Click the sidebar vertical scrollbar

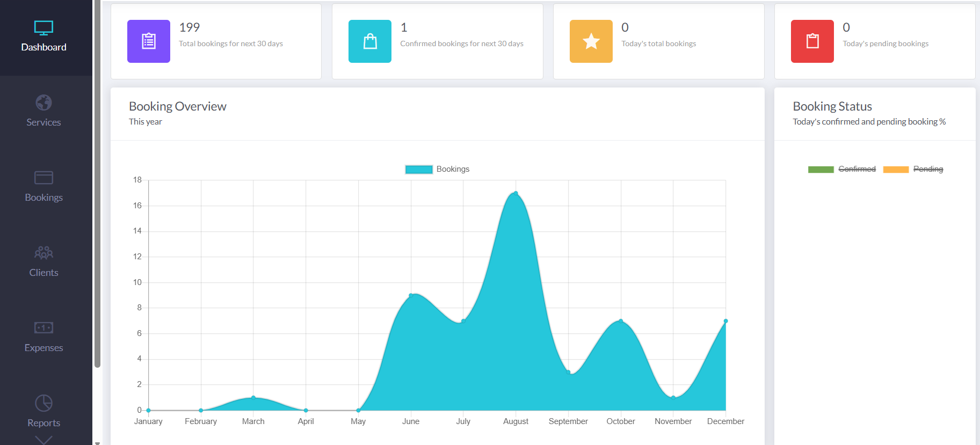point(97,184)
